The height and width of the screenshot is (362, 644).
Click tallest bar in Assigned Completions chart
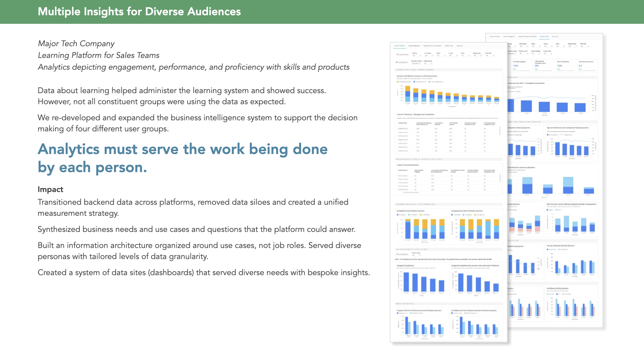(x=406, y=282)
